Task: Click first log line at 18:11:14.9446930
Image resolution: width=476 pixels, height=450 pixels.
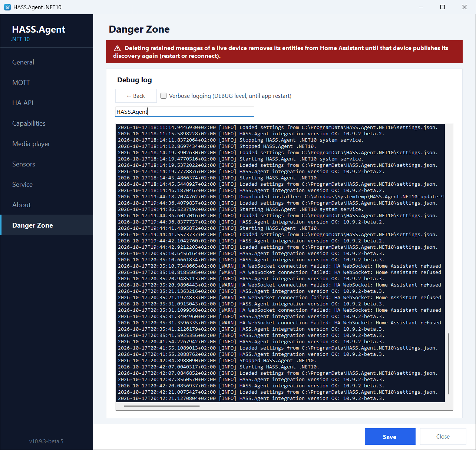Action: (x=278, y=127)
